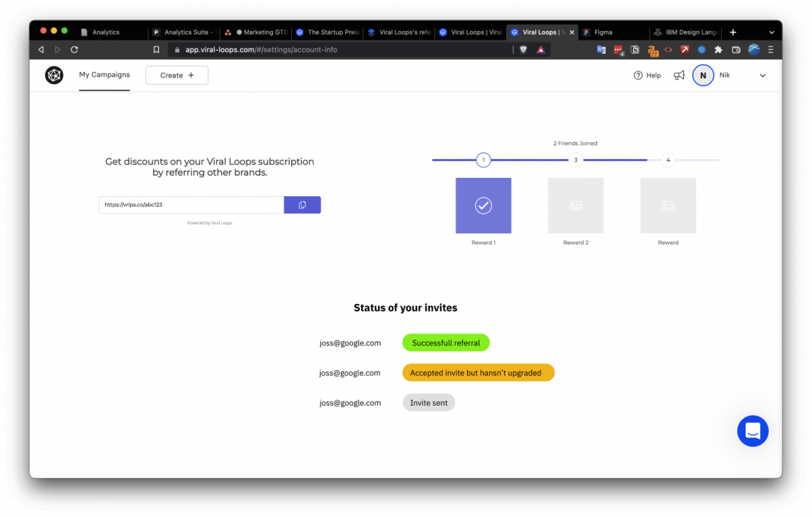Viewport: 812px width, 517px height.
Task: Open the announcements megaphone icon
Action: tap(678, 75)
